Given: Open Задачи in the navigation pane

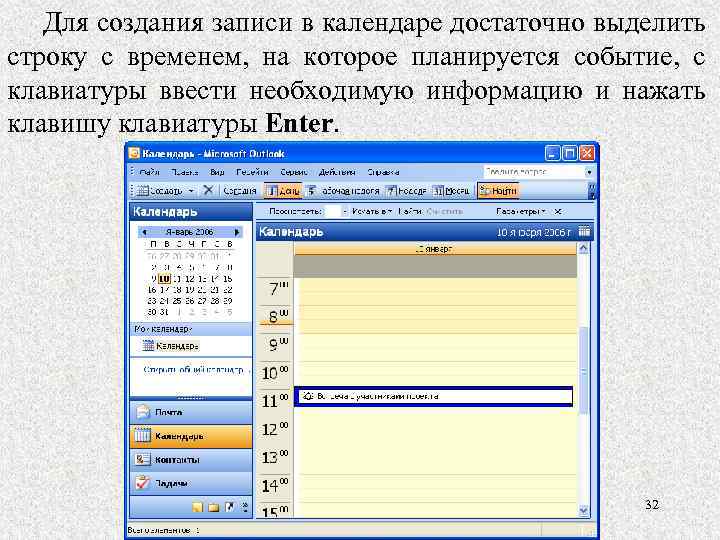Looking at the screenshot, I should pos(191,483).
